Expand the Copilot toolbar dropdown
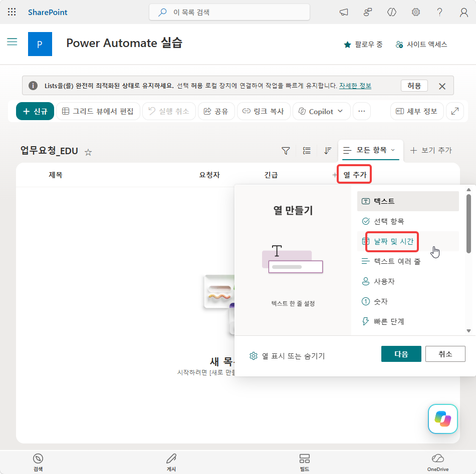Viewport: 476px width, 474px height. (321, 111)
